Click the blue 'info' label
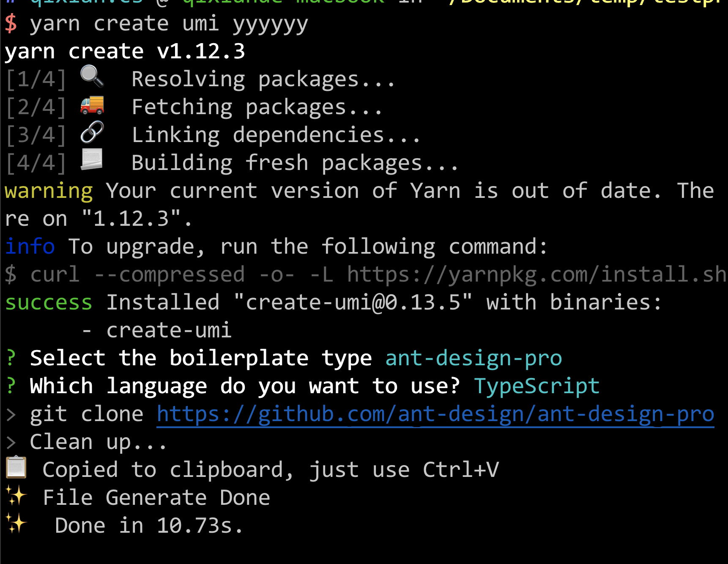Viewport: 728px width, 564px height. pyautogui.click(x=30, y=246)
